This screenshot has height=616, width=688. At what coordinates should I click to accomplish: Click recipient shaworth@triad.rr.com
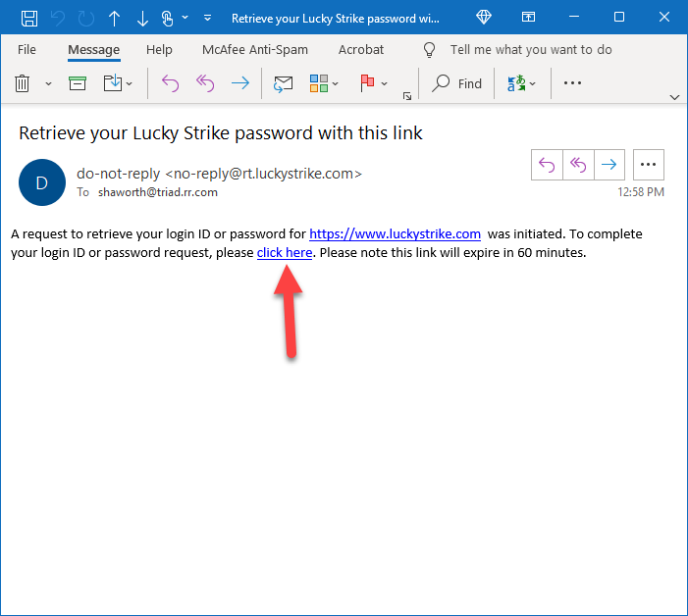158,192
